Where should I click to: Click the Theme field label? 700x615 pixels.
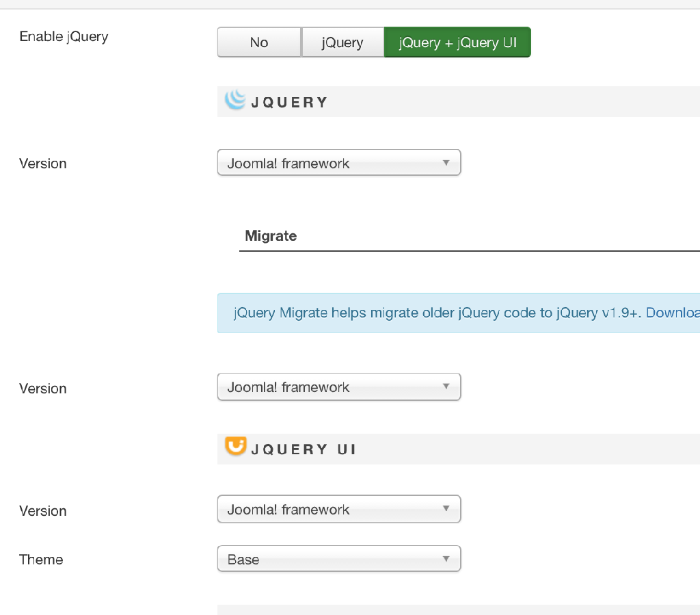[41, 560]
